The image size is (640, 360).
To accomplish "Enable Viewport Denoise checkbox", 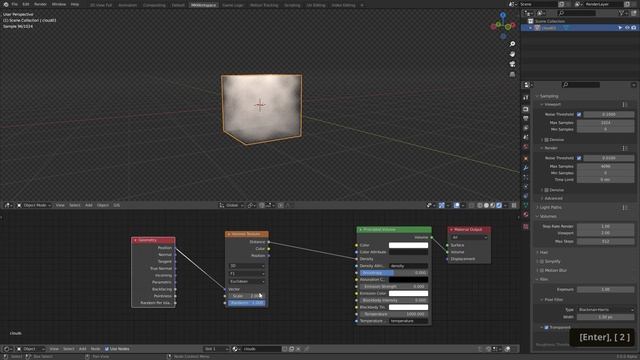I will pyautogui.click(x=546, y=140).
